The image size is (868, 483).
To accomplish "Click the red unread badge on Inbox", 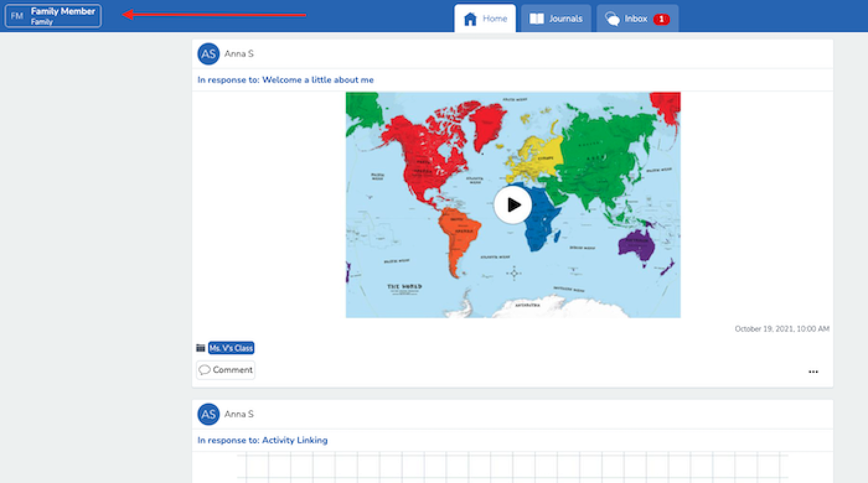I will (661, 19).
